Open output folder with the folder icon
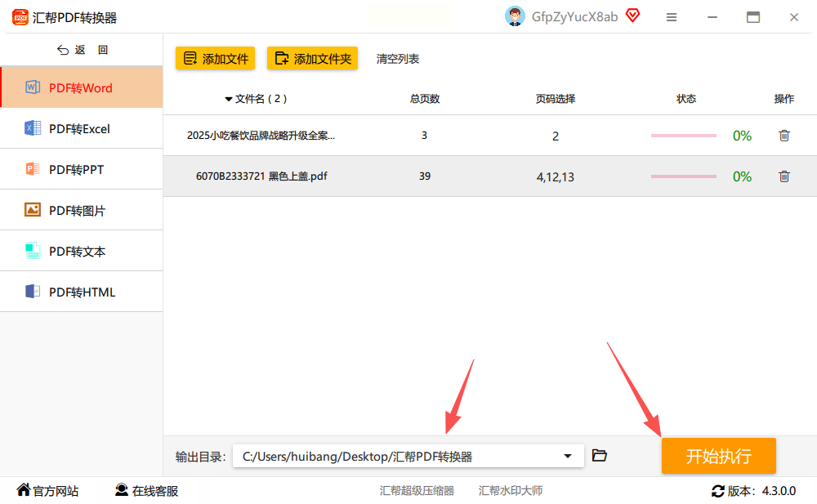 click(x=599, y=456)
